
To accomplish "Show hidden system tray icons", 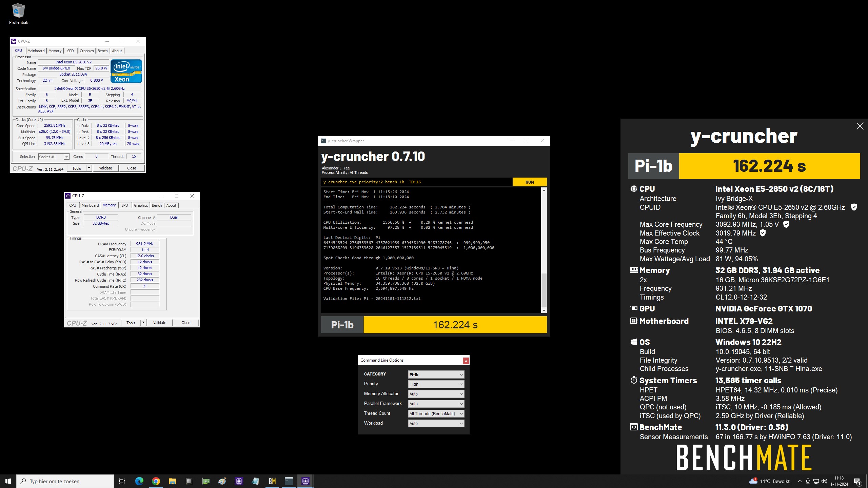I will pyautogui.click(x=800, y=481).
